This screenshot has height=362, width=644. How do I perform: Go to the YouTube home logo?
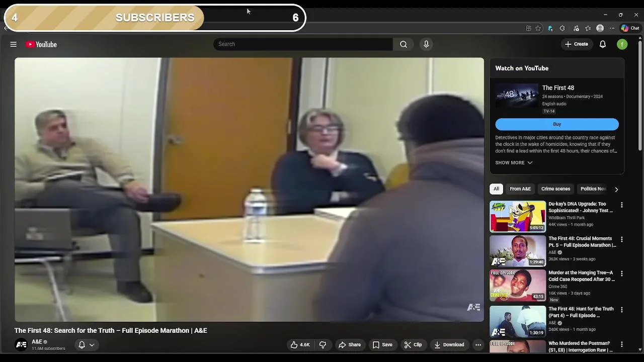pos(41,44)
